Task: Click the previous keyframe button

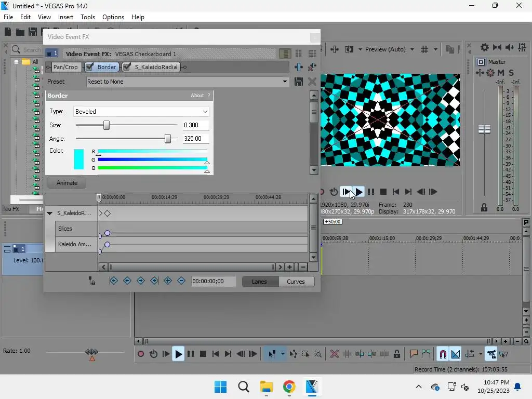Action: click(127, 281)
